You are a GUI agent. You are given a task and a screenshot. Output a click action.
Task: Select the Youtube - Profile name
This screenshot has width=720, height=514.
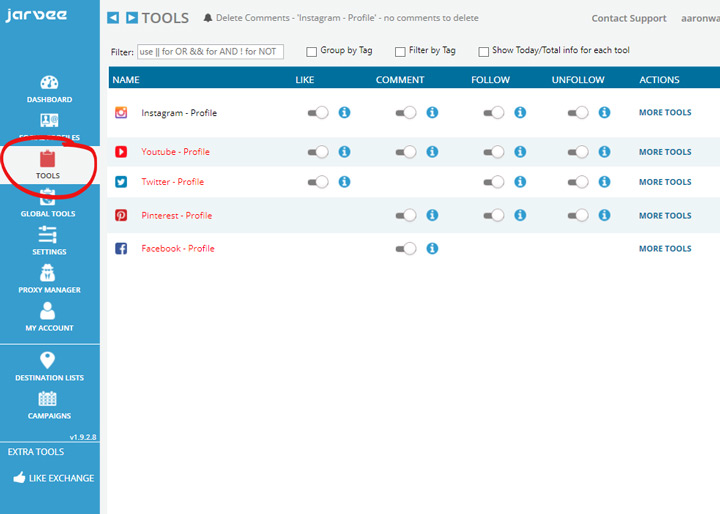pos(175,152)
